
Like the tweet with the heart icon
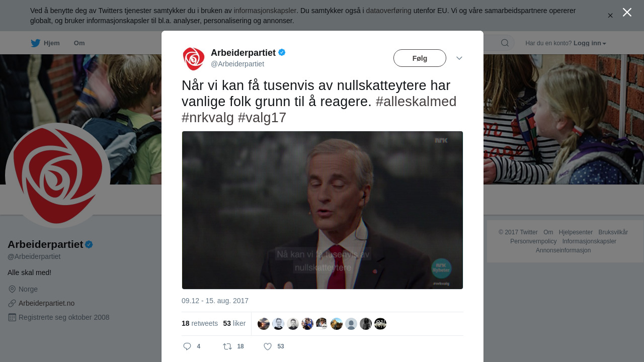(268, 346)
